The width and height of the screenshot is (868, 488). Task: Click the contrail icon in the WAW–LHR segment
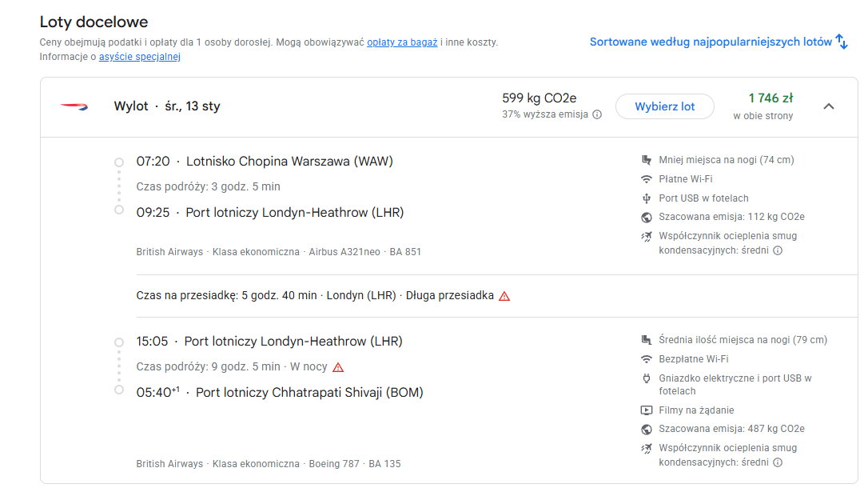[646, 237]
